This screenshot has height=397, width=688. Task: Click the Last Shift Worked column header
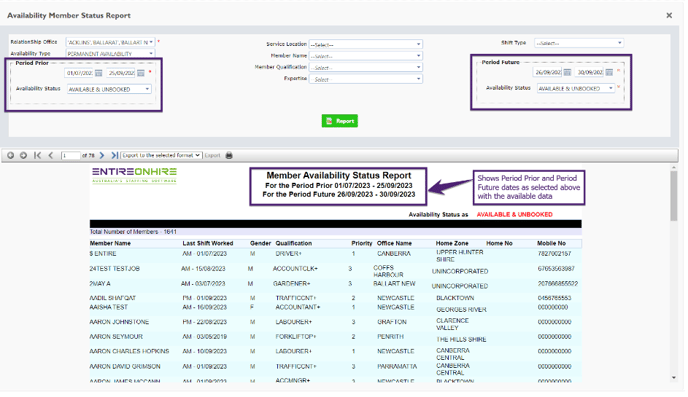(x=208, y=243)
